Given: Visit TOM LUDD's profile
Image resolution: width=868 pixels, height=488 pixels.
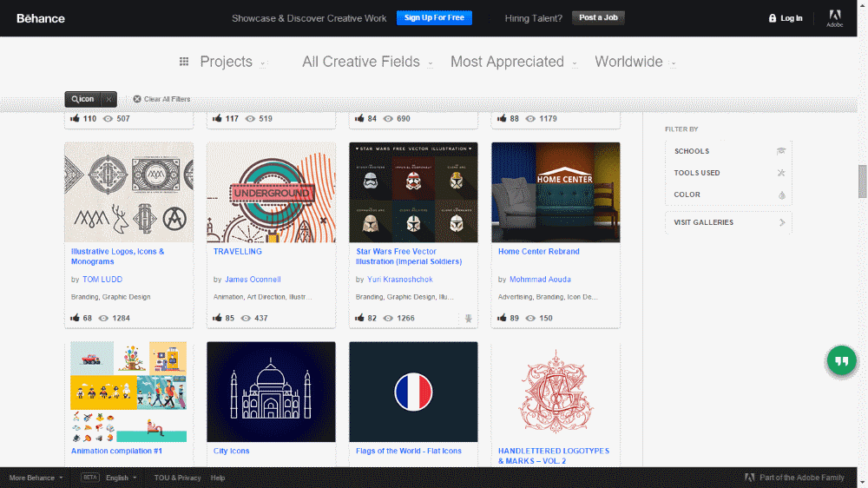Looking at the screenshot, I should (102, 280).
